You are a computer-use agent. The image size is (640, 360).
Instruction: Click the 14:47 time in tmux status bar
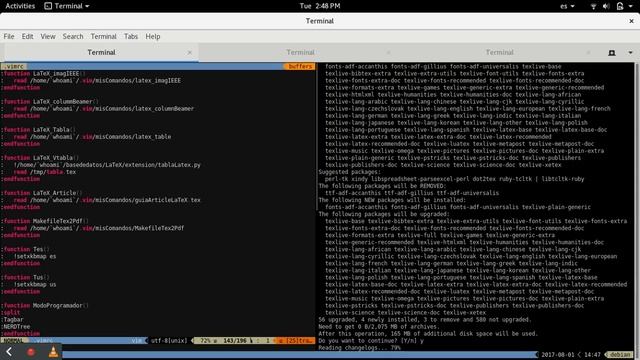point(592,355)
